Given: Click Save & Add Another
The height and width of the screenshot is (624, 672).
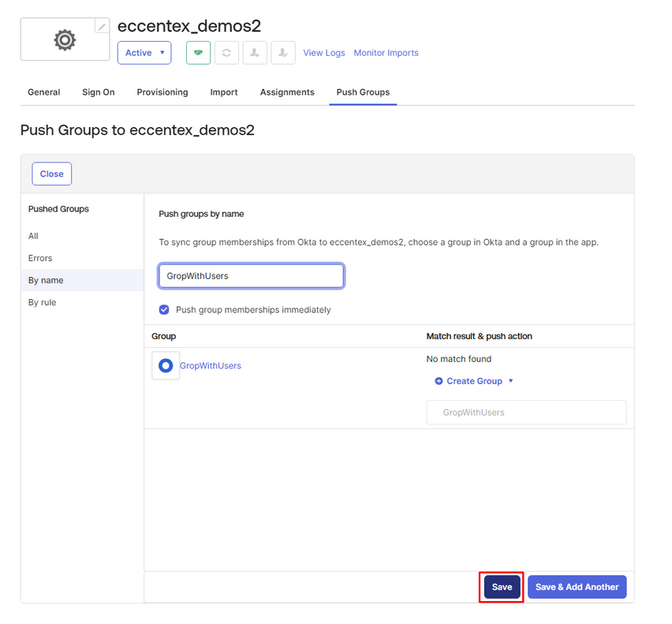Looking at the screenshot, I should tap(577, 587).
